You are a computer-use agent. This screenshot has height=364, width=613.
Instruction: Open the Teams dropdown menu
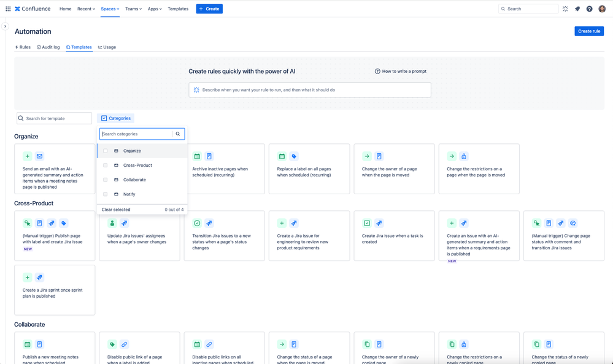pyautogui.click(x=133, y=9)
